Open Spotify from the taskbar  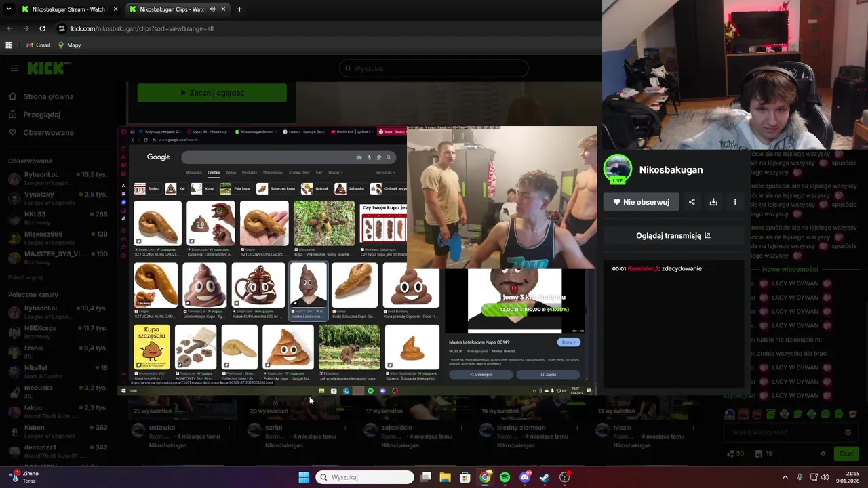click(x=505, y=477)
